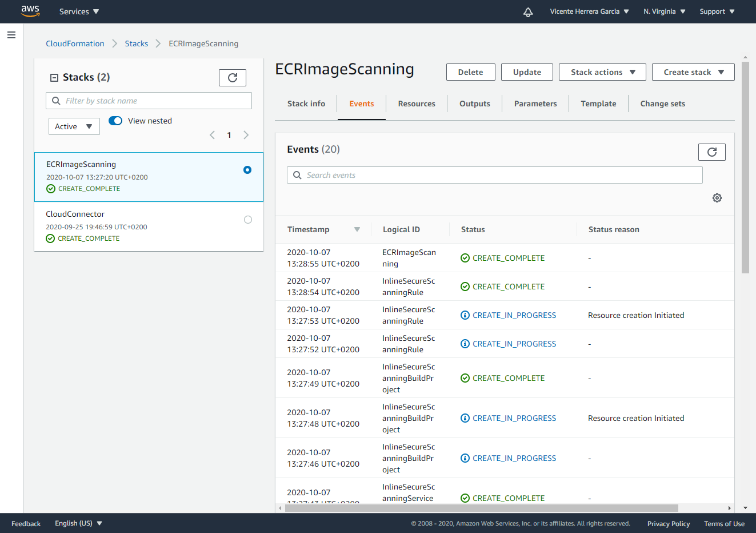Open the AWS home logo
Viewport: 756px width, 533px height.
pyautogui.click(x=30, y=11)
